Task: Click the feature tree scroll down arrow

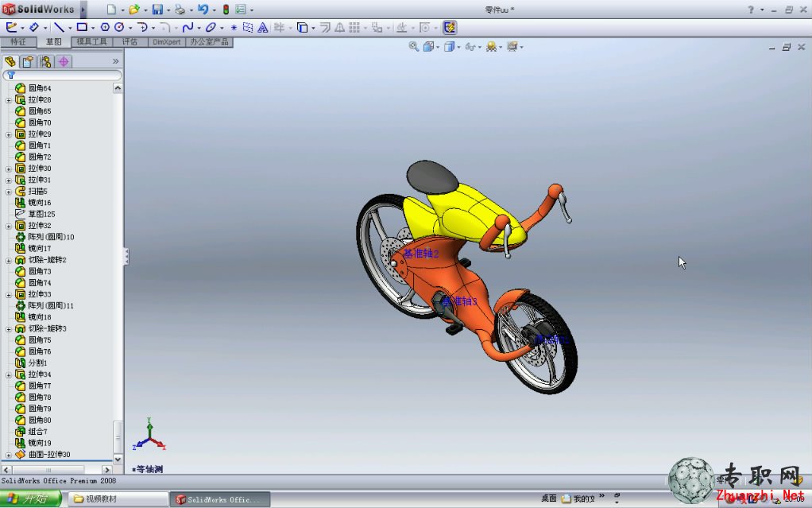Action: (x=118, y=460)
